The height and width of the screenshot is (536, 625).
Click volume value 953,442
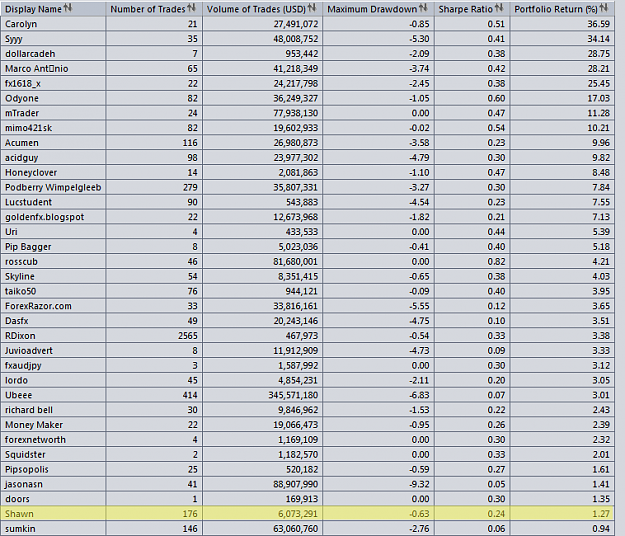301,53
